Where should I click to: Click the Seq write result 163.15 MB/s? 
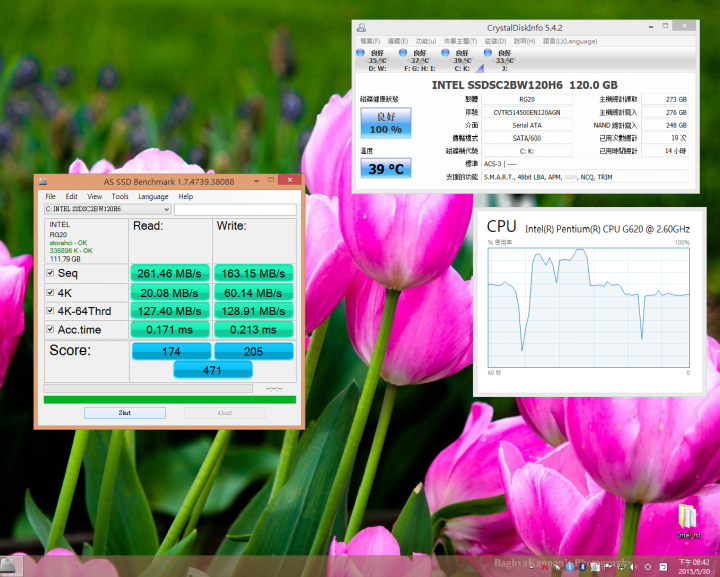coord(253,273)
